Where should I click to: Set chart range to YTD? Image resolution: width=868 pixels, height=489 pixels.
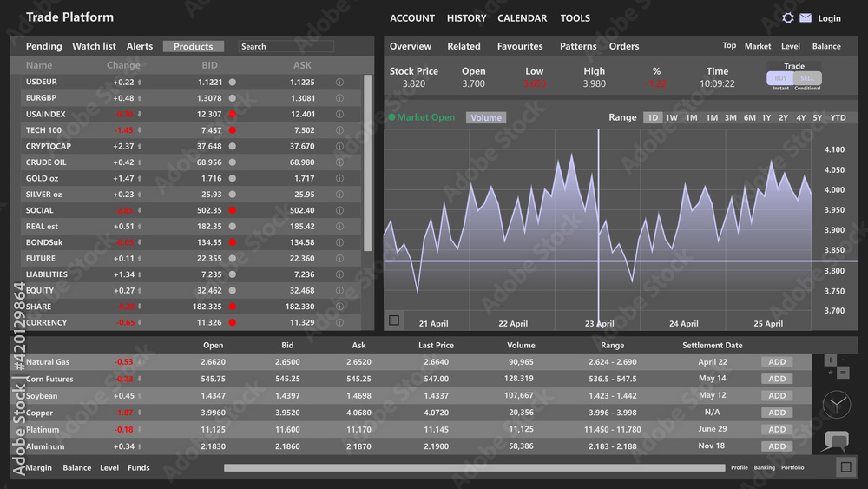pyautogui.click(x=838, y=117)
